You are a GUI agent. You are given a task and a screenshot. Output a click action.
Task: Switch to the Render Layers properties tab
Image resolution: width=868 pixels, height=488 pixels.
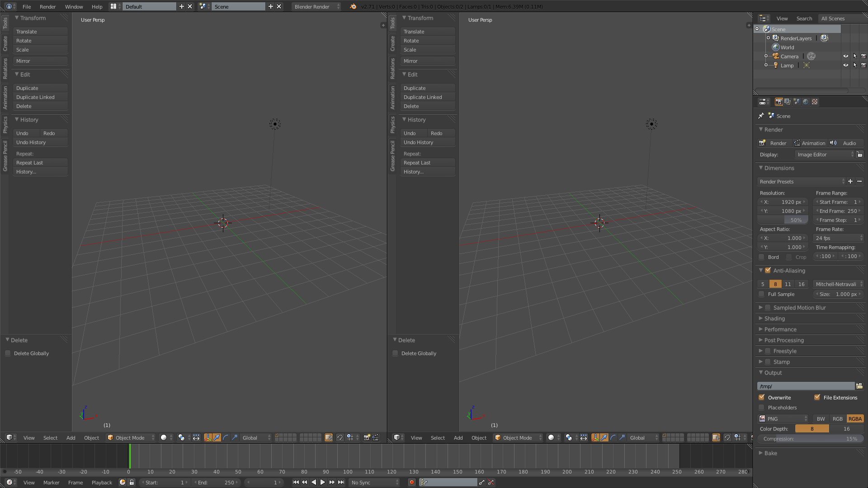pos(788,102)
